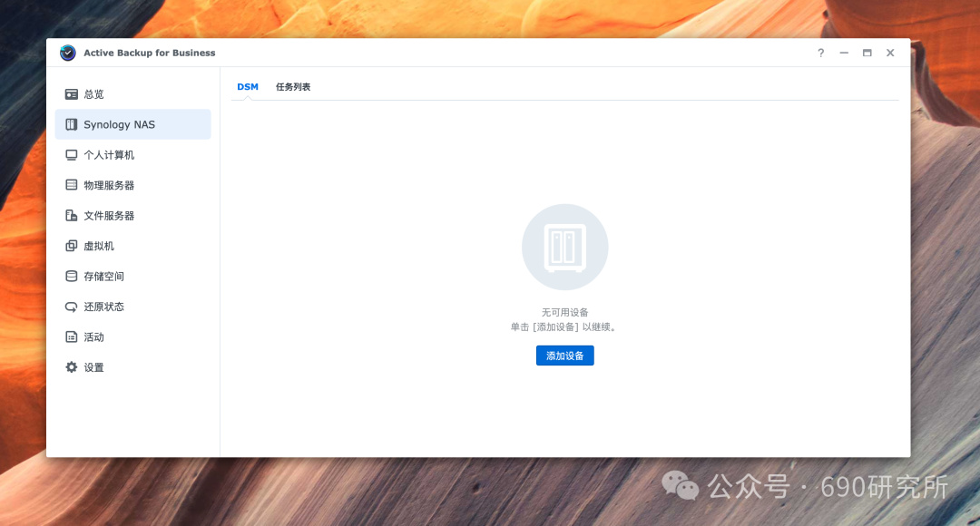
Task: Open the 设置 gear icon
Action: (x=72, y=367)
